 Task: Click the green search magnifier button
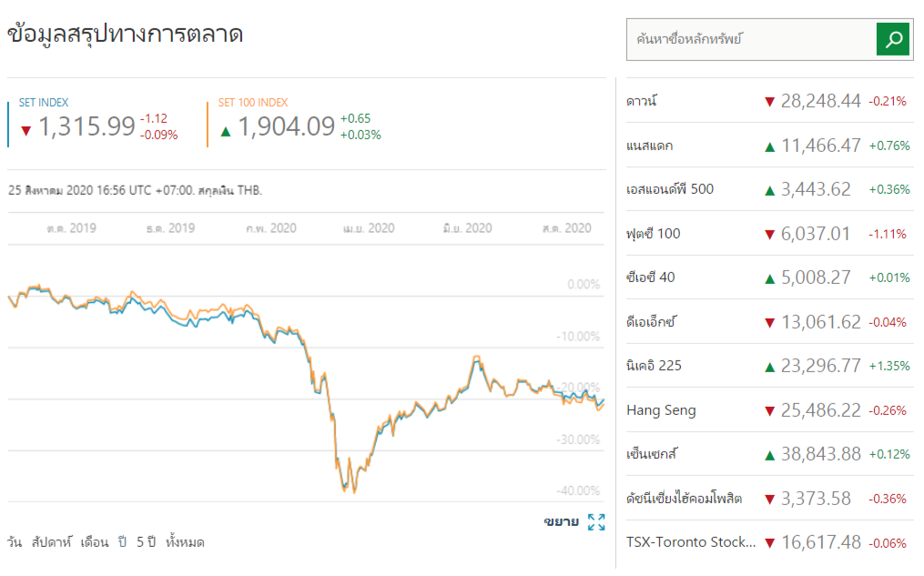coord(894,39)
